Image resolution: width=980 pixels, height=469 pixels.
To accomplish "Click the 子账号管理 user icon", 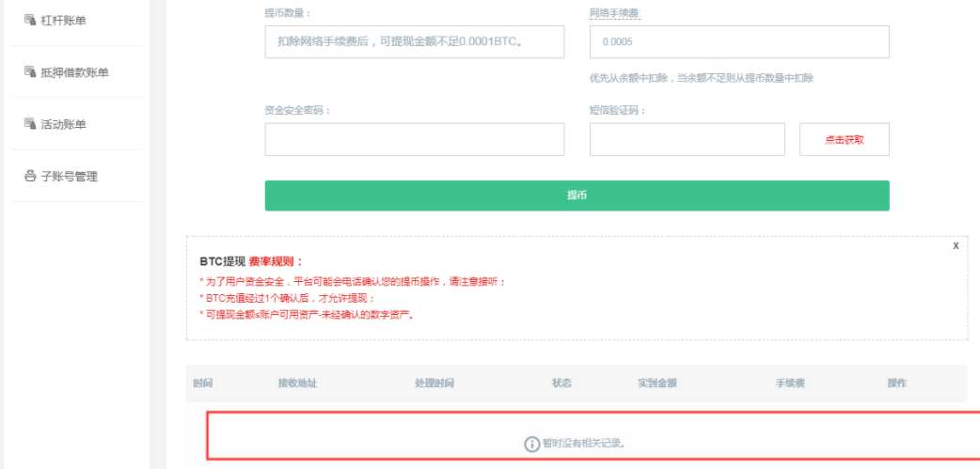I will coord(29,176).
